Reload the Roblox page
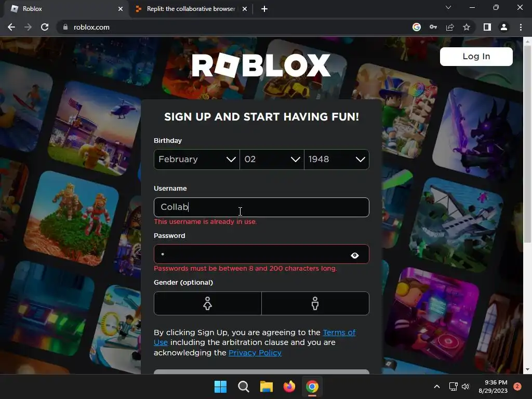The width and height of the screenshot is (532, 399). tap(45, 27)
